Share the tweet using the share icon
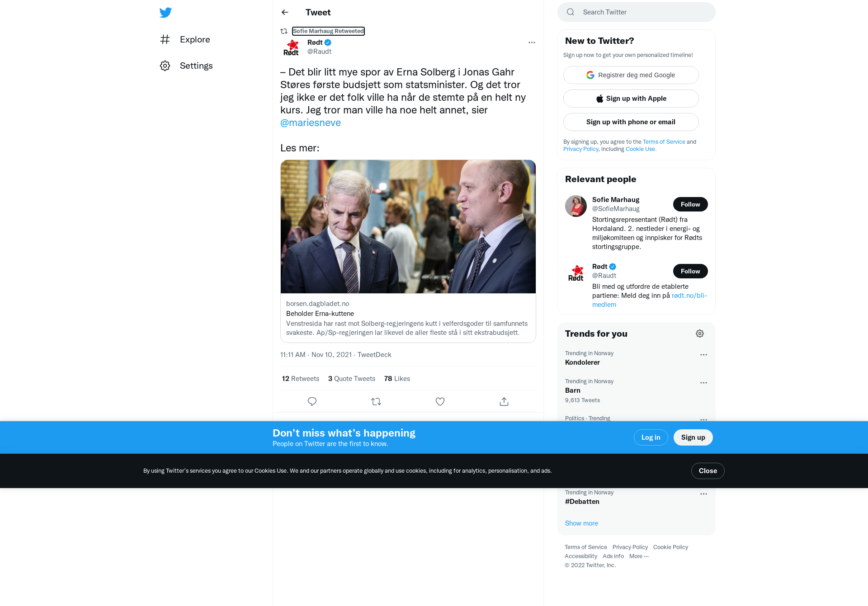This screenshot has width=868, height=606. [x=504, y=401]
